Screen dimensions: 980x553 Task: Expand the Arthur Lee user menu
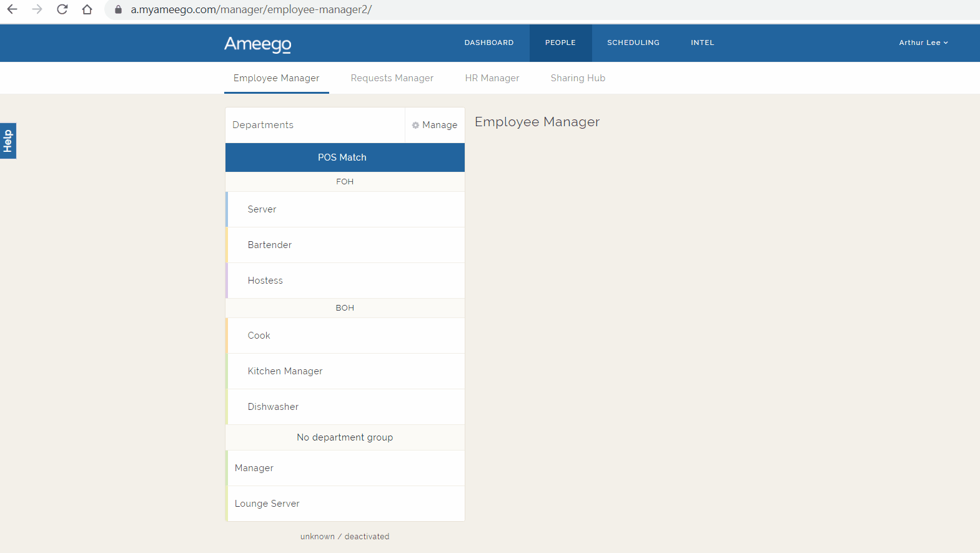tap(923, 42)
